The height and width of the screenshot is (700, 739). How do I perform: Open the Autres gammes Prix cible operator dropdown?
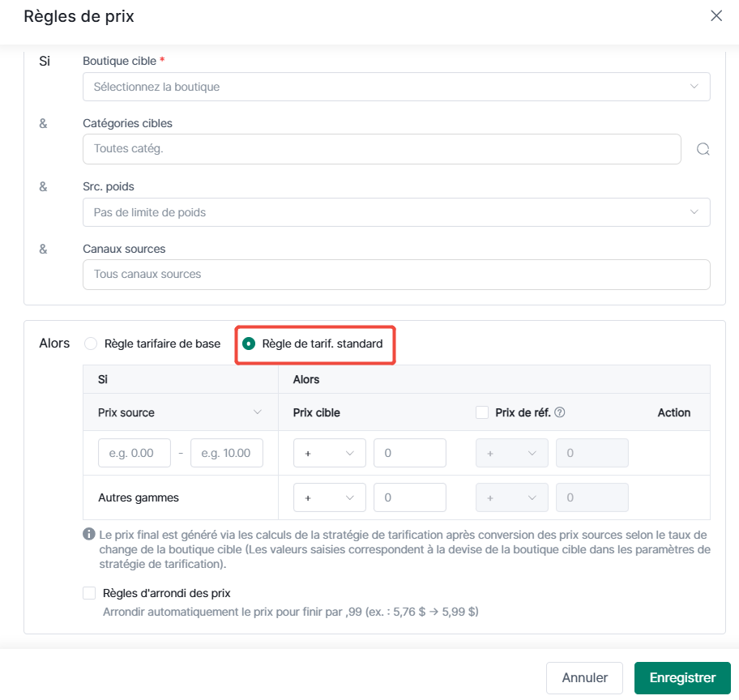click(330, 497)
